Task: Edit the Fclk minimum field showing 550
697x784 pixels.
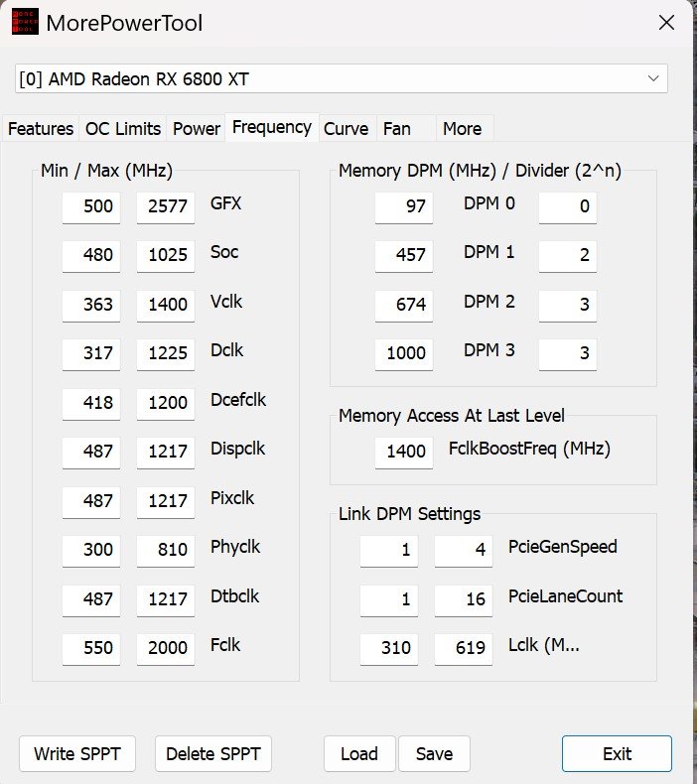Action: click(x=91, y=649)
